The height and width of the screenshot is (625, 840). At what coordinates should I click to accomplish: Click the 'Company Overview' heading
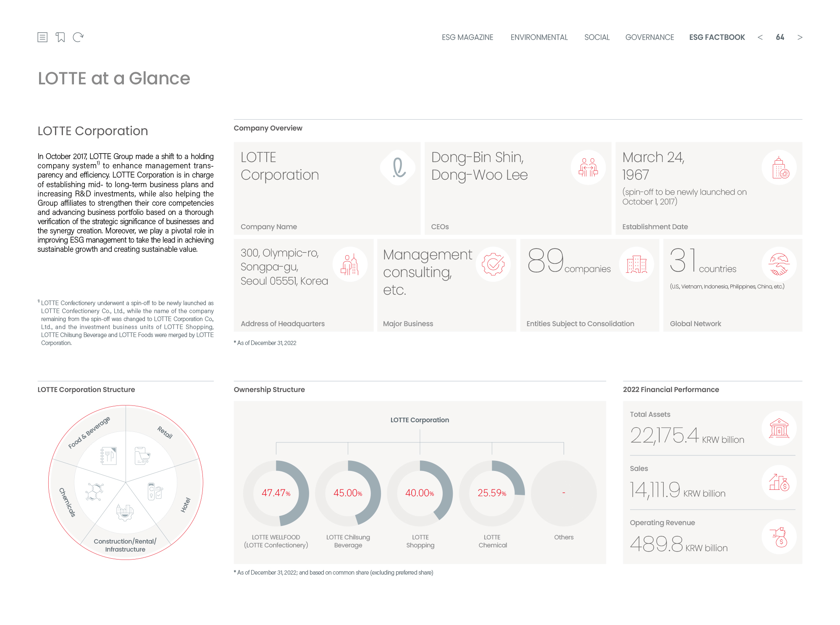coord(268,128)
